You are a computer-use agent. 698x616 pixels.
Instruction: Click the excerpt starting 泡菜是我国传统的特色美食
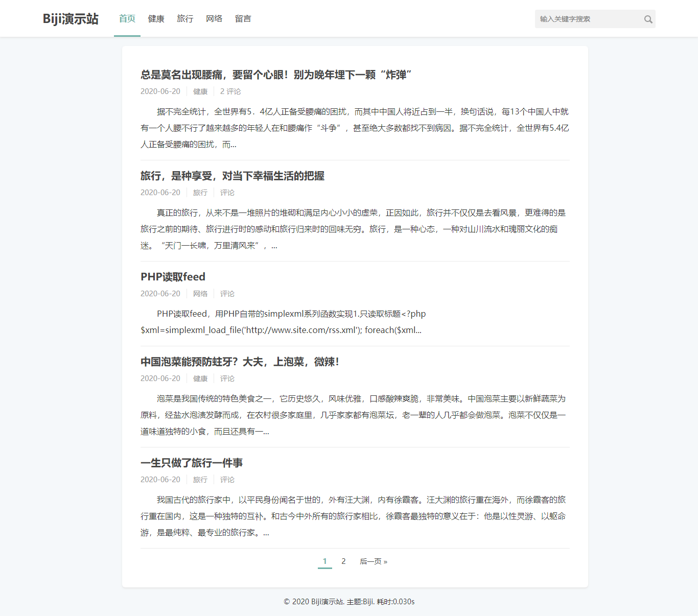(355, 415)
